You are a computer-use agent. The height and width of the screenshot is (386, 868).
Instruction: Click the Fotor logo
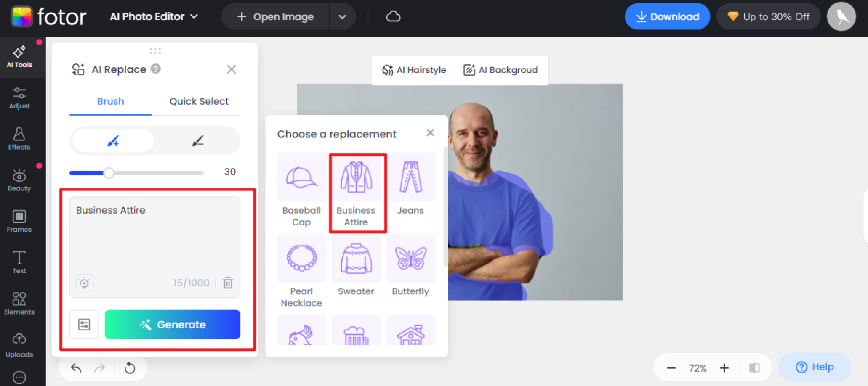48,17
